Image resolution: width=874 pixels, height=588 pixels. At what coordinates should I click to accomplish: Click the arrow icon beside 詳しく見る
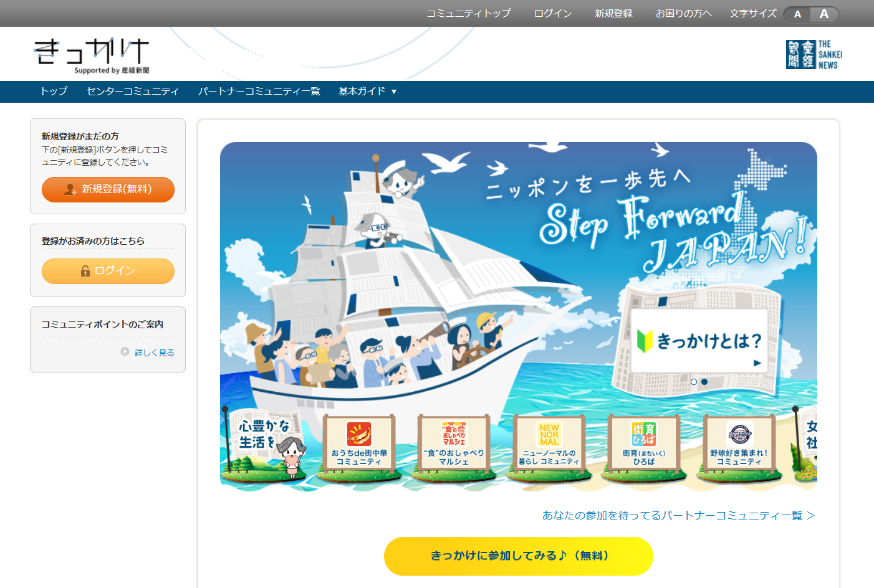(125, 352)
